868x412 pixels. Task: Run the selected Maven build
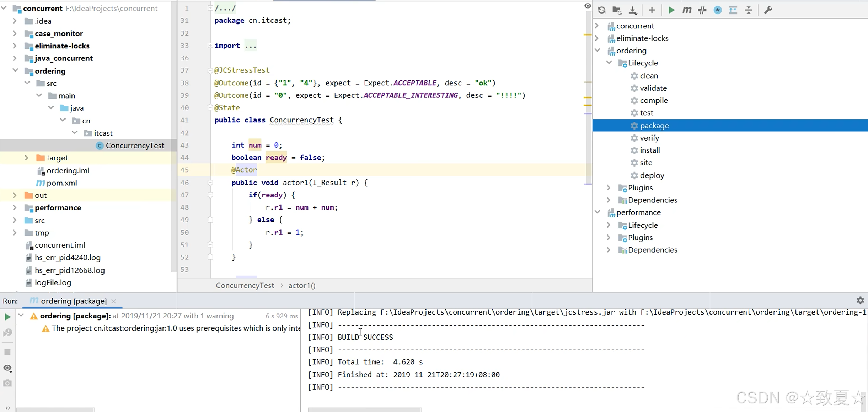(x=671, y=10)
